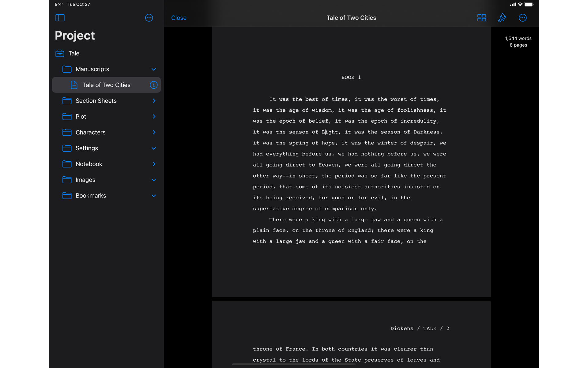Click the Tale of Two Cities title
Image resolution: width=588 pixels, height=368 pixels.
(351, 18)
